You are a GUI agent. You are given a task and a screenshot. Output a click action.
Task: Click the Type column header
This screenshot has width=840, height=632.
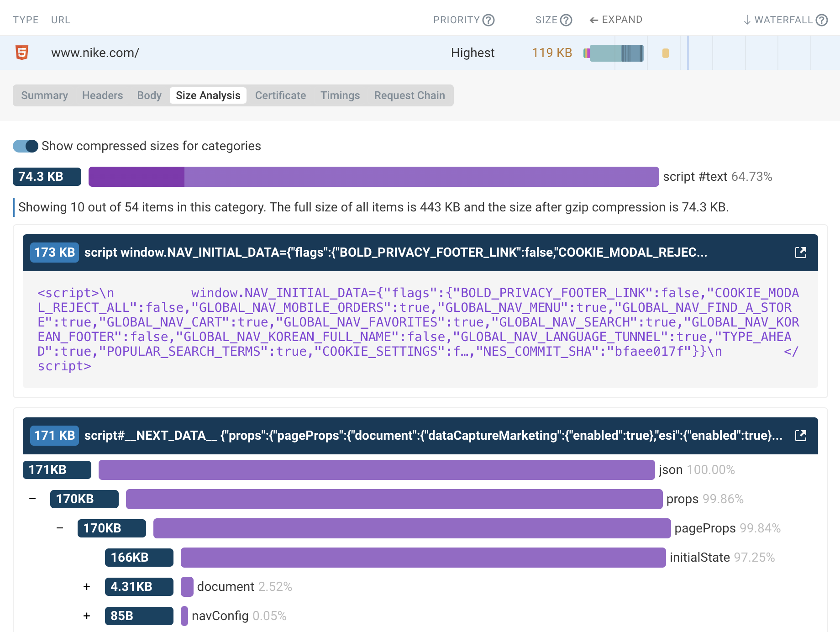(x=26, y=20)
